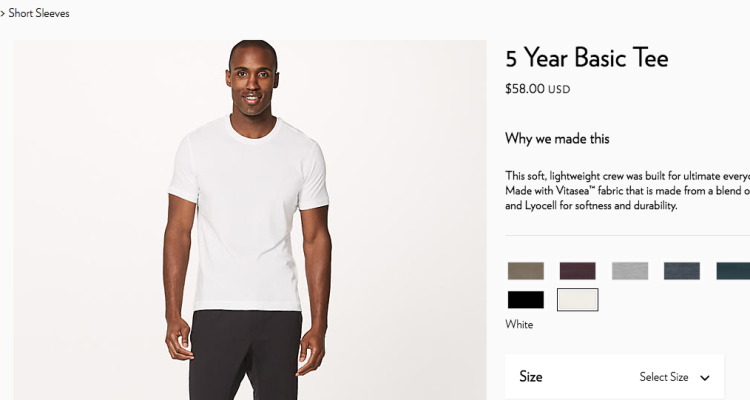Click the USD currency label

tap(559, 89)
